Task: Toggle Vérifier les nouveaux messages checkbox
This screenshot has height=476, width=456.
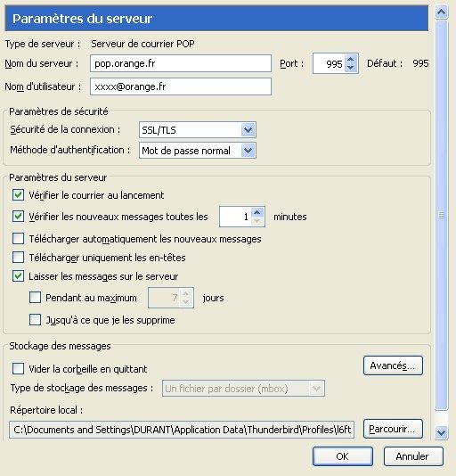Action: (18, 217)
